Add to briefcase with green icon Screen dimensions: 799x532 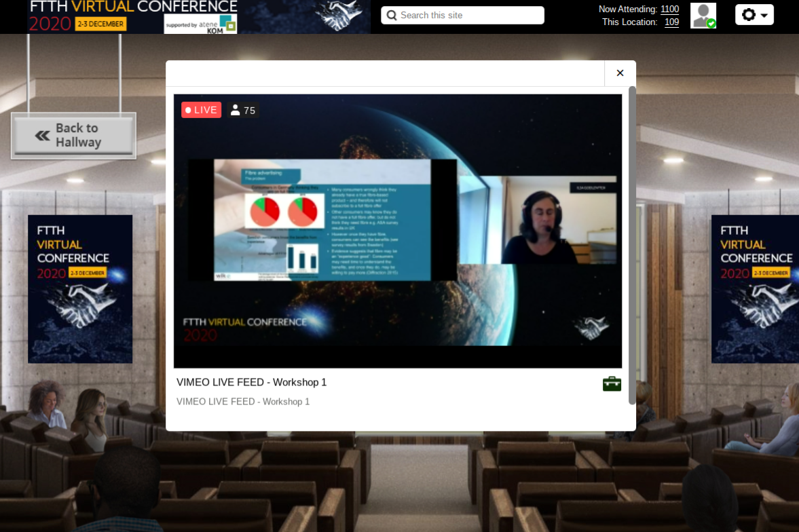click(612, 383)
